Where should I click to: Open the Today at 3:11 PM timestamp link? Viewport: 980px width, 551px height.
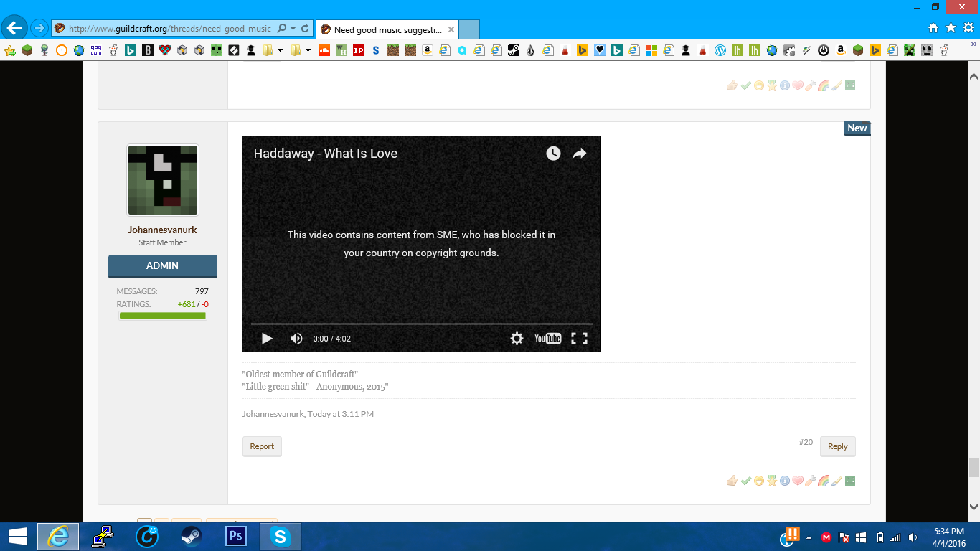[341, 414]
